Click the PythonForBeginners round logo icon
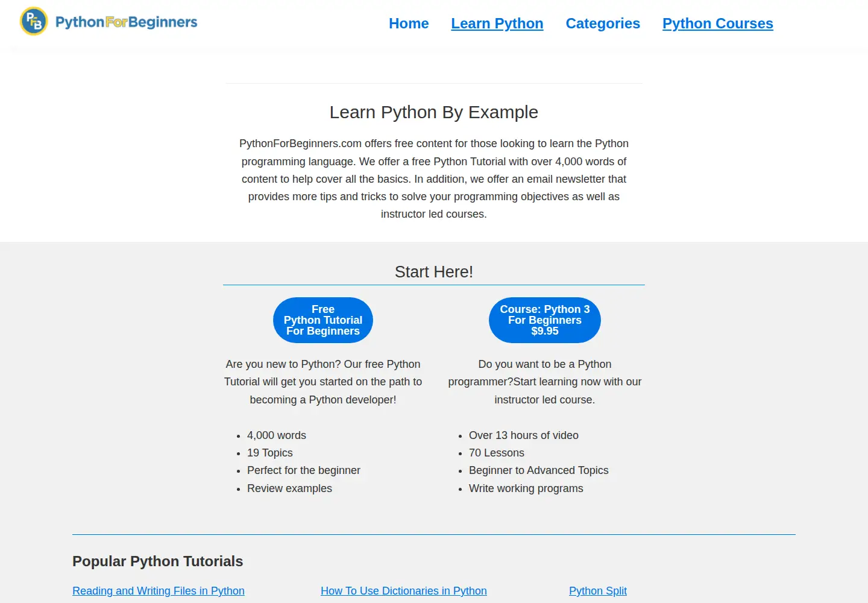This screenshot has height=603, width=868. [34, 21]
